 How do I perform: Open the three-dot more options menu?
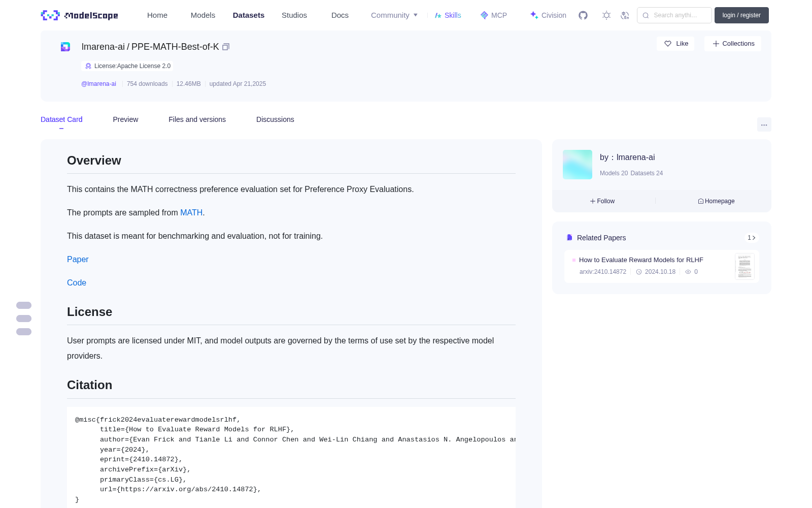click(764, 125)
